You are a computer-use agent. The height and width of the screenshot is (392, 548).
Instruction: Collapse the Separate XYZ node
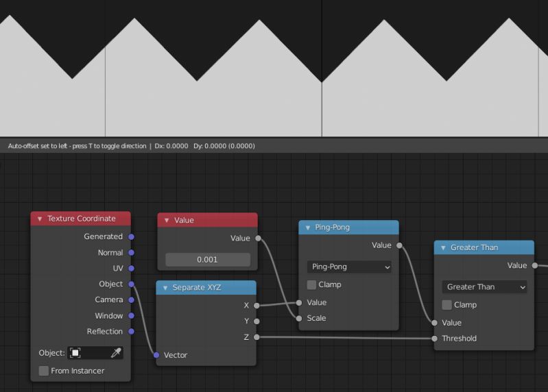165,288
